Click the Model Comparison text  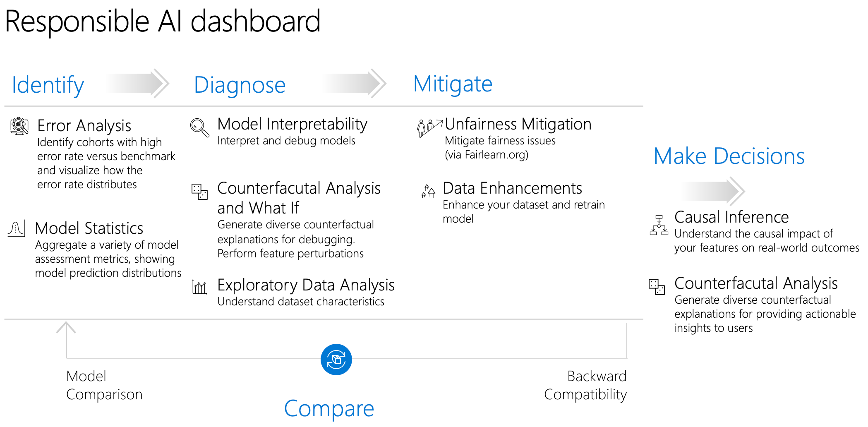[x=104, y=385]
